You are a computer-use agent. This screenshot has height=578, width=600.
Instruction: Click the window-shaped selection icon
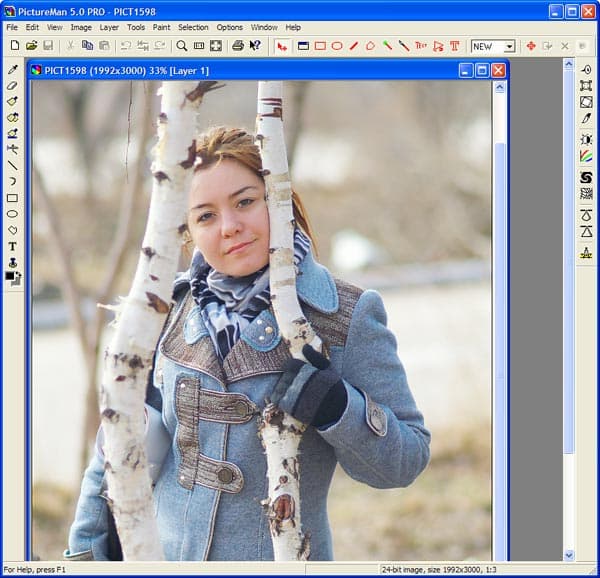(303, 46)
